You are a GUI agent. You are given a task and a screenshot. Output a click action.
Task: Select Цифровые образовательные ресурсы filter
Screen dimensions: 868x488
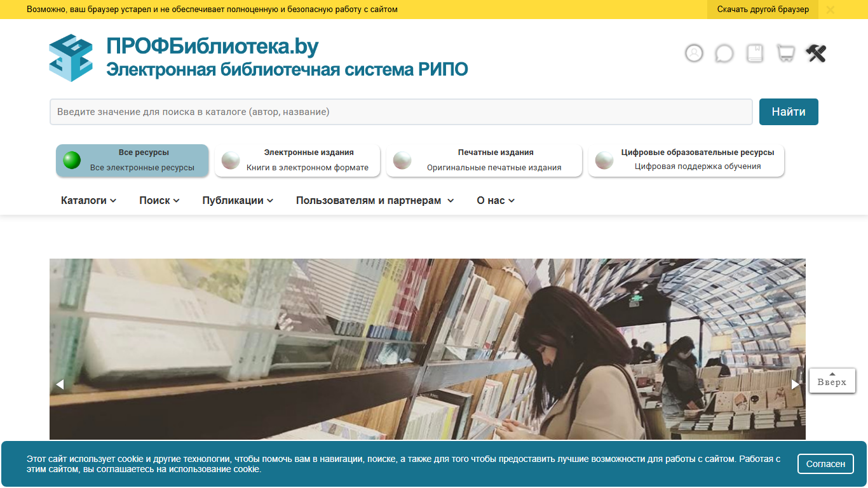(x=686, y=160)
